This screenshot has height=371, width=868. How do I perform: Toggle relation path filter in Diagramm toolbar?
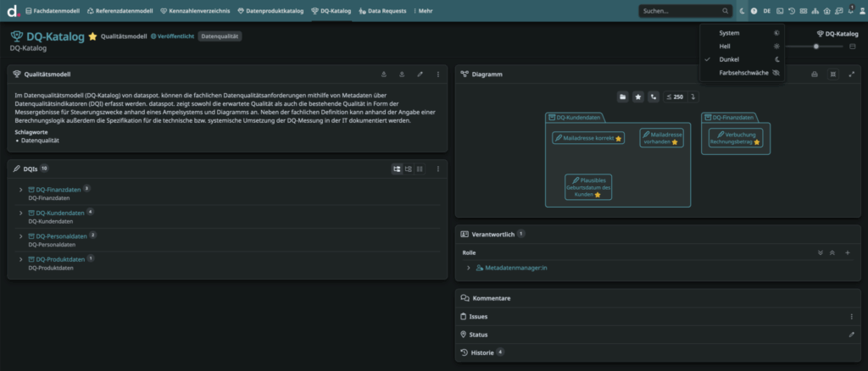(x=654, y=97)
